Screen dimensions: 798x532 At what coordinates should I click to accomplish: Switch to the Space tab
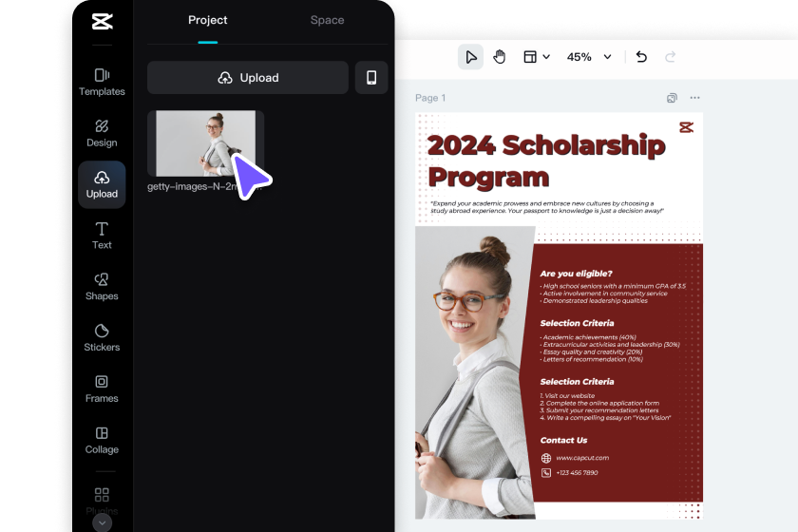pos(327,20)
